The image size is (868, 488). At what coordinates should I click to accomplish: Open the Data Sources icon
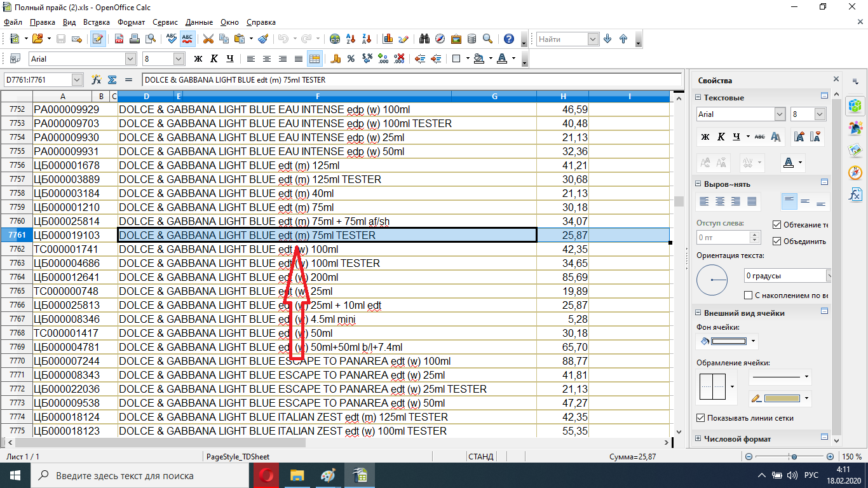tap(472, 39)
